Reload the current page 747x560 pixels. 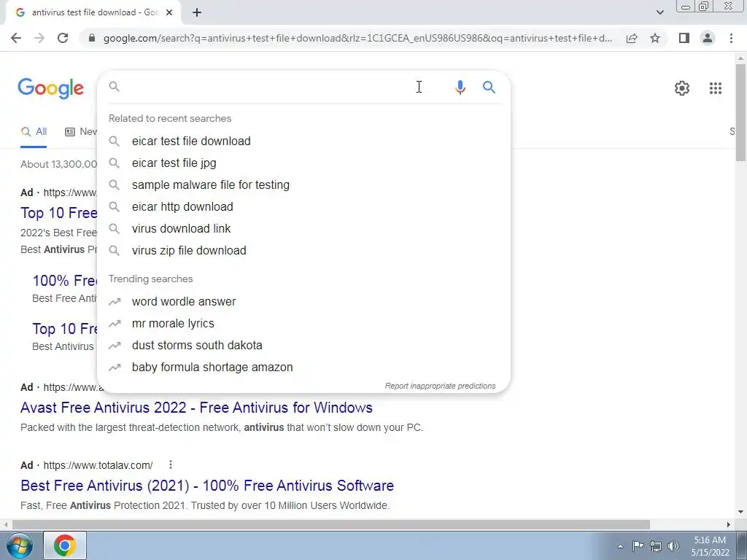pos(63,38)
